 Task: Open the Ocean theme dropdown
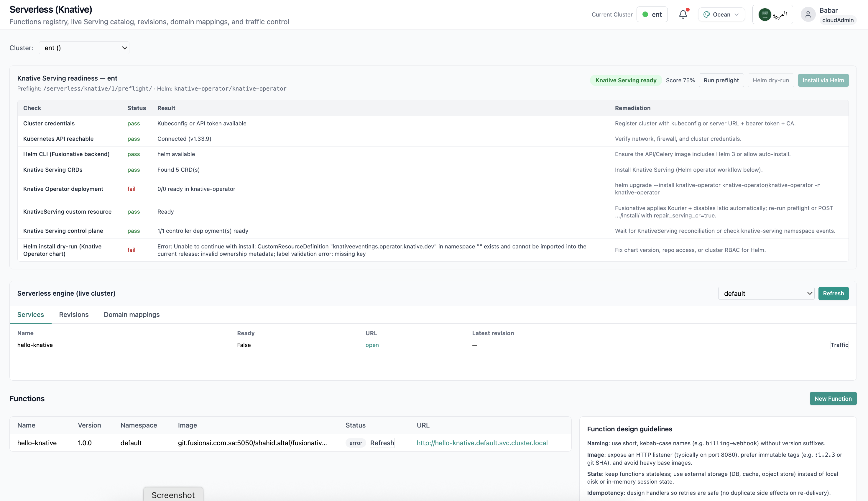pyautogui.click(x=721, y=14)
